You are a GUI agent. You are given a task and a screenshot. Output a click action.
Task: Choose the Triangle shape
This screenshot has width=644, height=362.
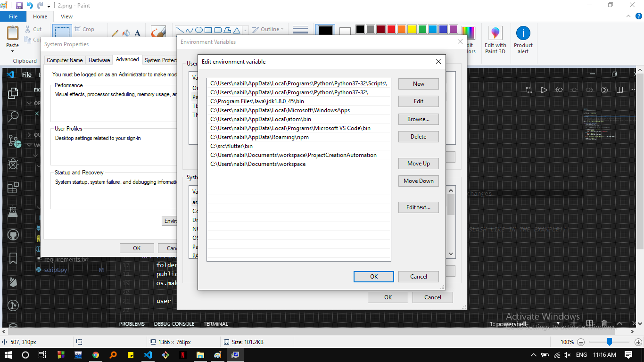pyautogui.click(x=237, y=30)
